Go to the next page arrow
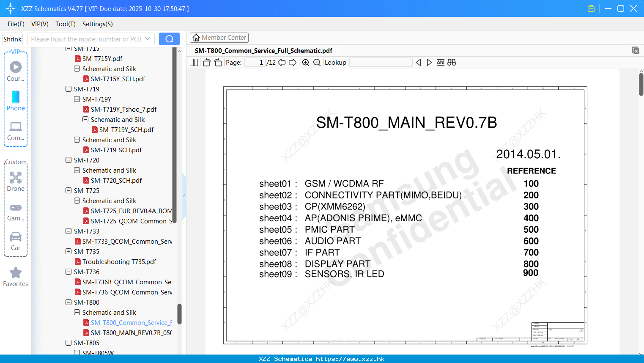The height and width of the screenshot is (363, 644). pyautogui.click(x=293, y=63)
